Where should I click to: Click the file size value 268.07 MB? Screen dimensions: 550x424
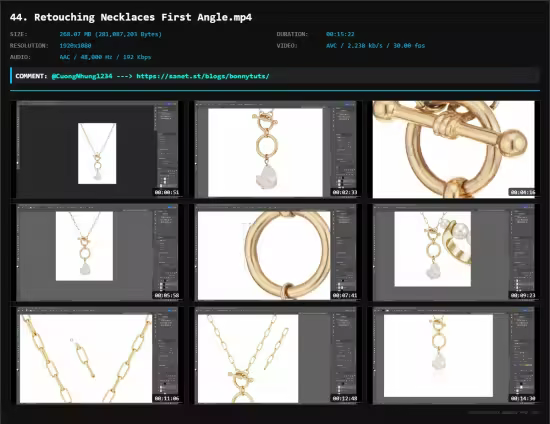coord(110,34)
